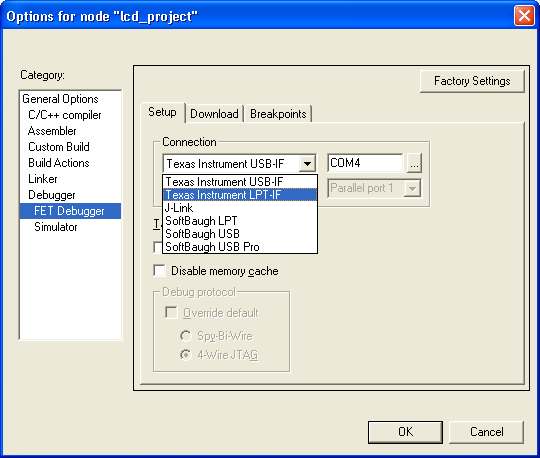Select SoftBaugh USB connection option
Screen dimensions: 540x458
[x=240, y=234]
